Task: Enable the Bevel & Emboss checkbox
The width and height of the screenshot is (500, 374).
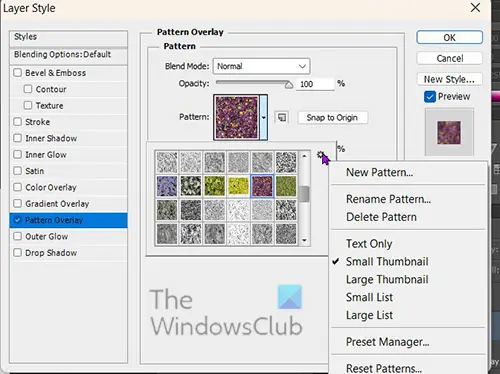Action: [17, 72]
